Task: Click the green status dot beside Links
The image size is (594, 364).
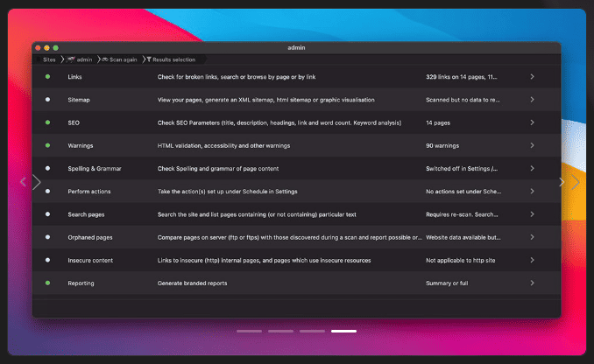Action: click(x=47, y=76)
